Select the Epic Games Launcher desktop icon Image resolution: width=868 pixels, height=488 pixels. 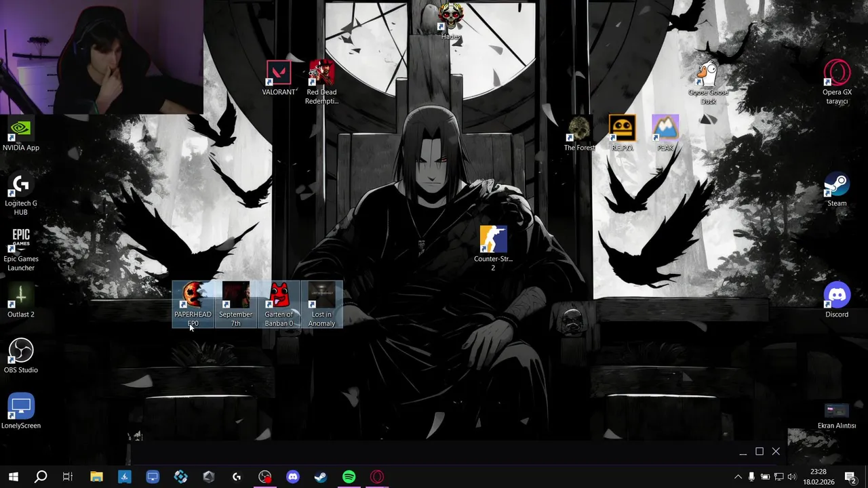(x=21, y=249)
